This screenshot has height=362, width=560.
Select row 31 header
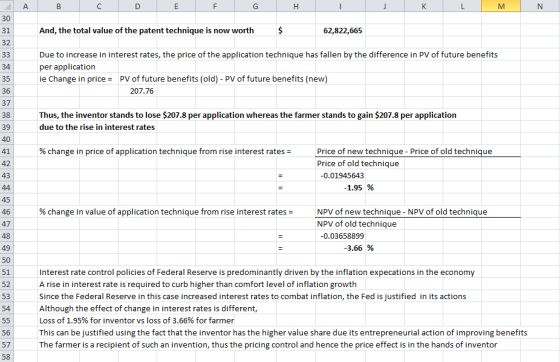pos(6,31)
